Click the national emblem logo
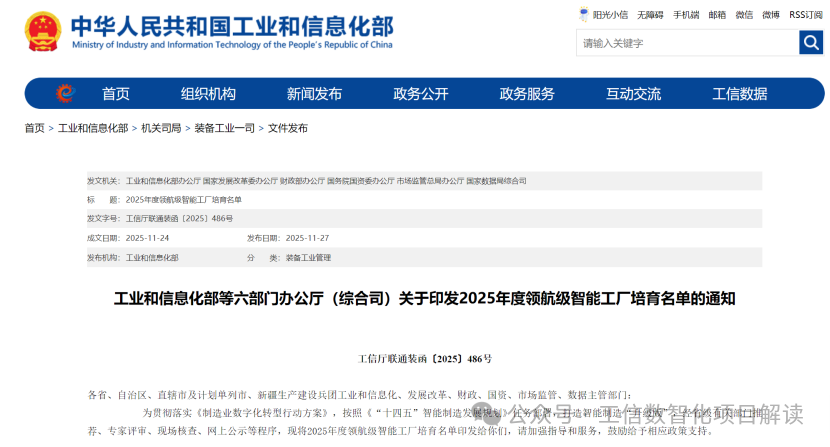Screen dimensions: 830x447 click(x=42, y=32)
